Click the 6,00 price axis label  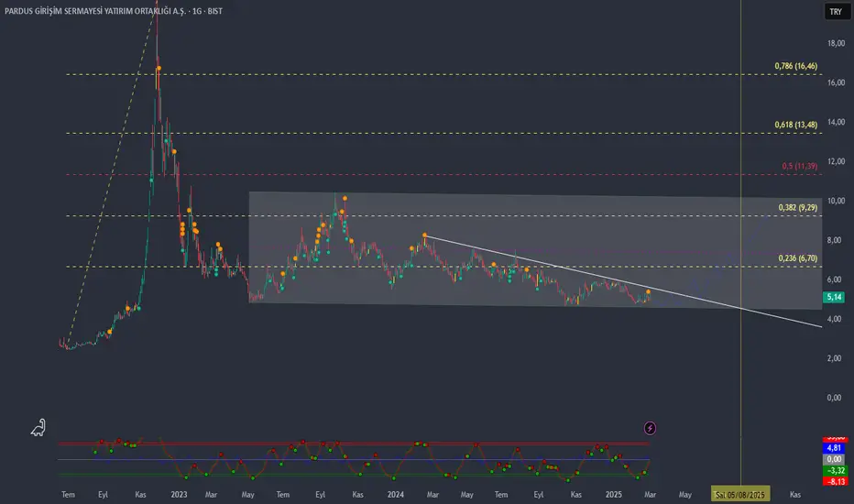[x=834, y=279]
